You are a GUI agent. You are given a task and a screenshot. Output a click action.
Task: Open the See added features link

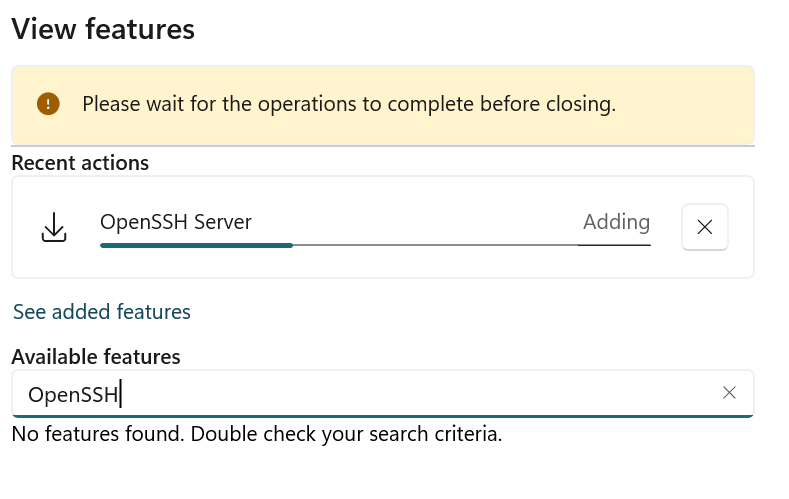pos(102,312)
